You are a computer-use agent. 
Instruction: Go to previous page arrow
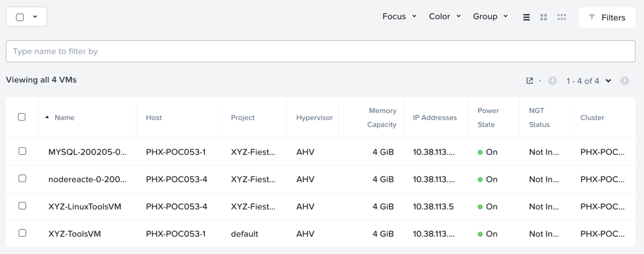553,81
